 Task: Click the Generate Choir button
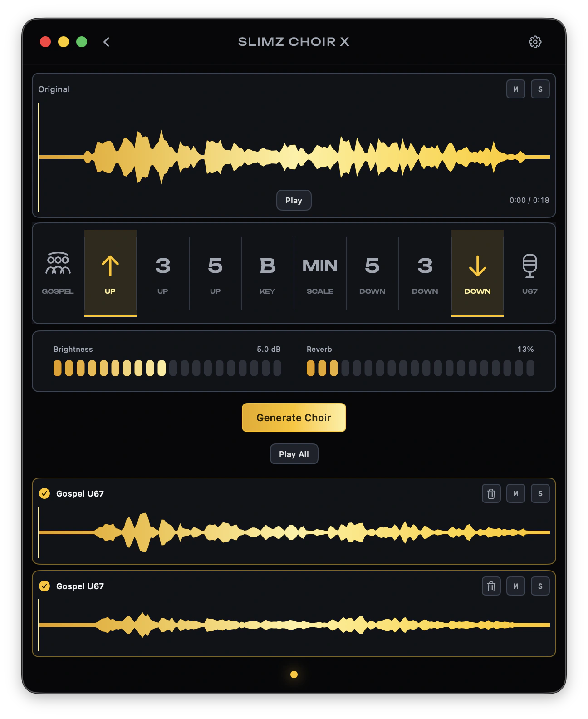(x=294, y=418)
